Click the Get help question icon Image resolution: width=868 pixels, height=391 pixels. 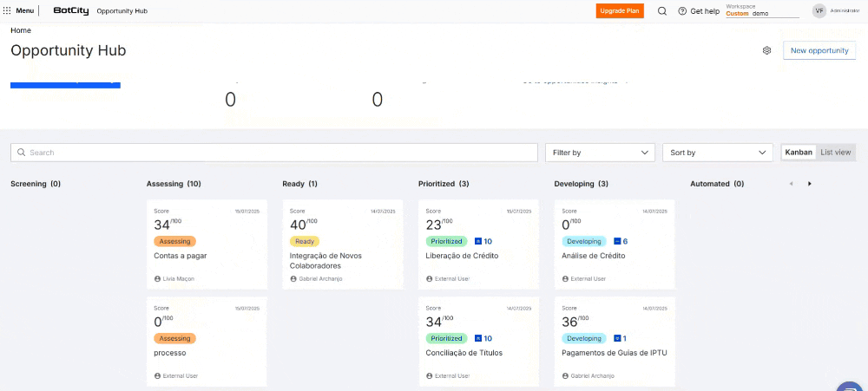click(682, 11)
